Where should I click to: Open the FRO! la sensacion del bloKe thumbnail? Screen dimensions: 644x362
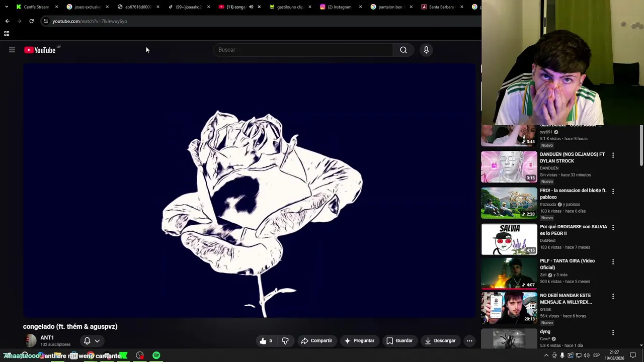pyautogui.click(x=509, y=203)
